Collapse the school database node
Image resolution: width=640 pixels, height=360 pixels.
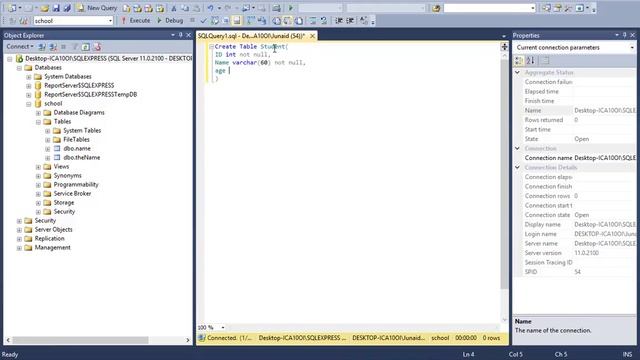(x=29, y=104)
